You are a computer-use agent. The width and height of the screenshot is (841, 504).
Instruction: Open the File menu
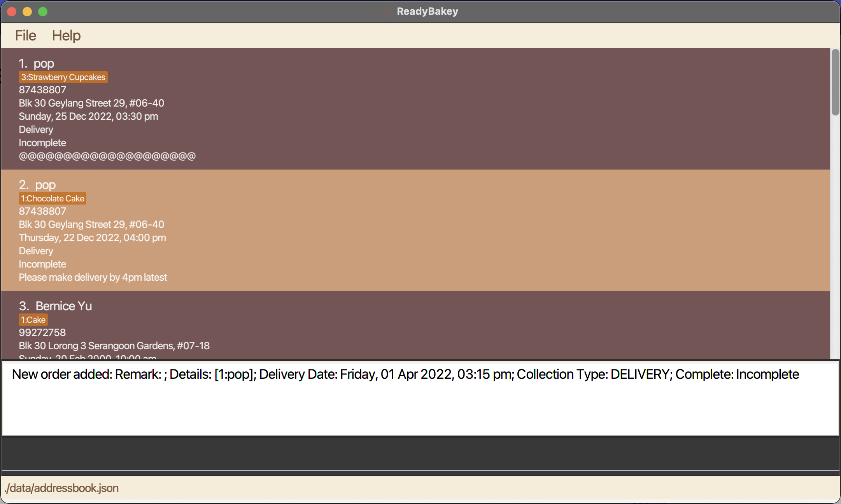click(x=25, y=35)
